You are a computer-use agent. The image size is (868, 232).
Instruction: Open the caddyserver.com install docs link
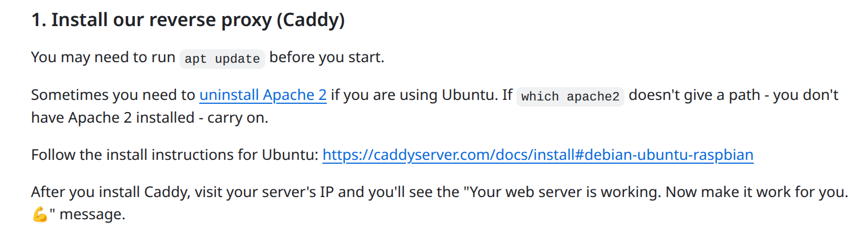[x=537, y=154]
